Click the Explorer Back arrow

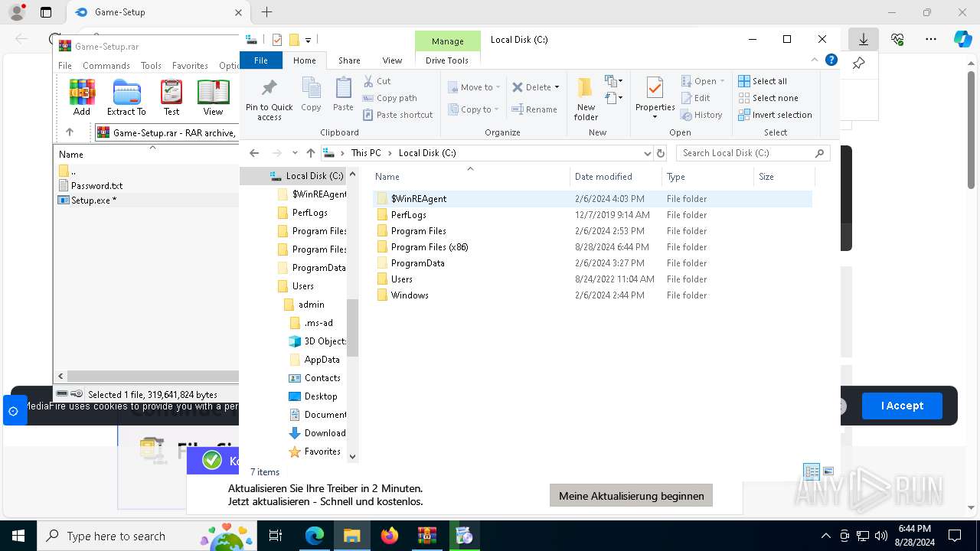click(254, 153)
